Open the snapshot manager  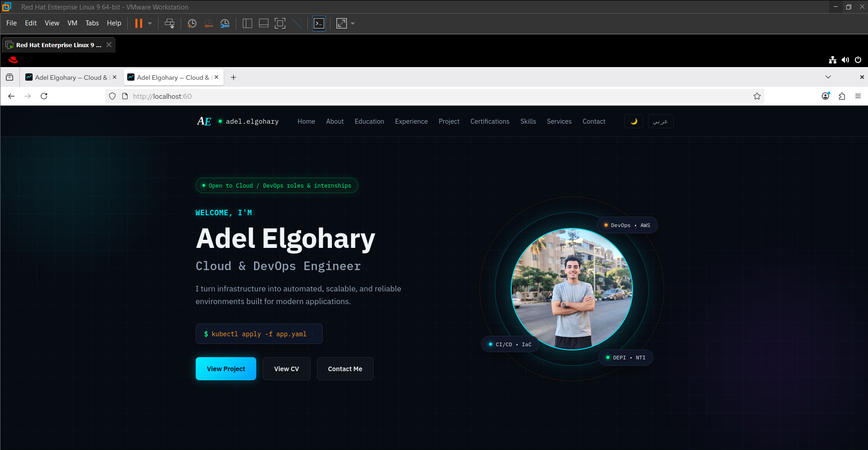tap(225, 24)
